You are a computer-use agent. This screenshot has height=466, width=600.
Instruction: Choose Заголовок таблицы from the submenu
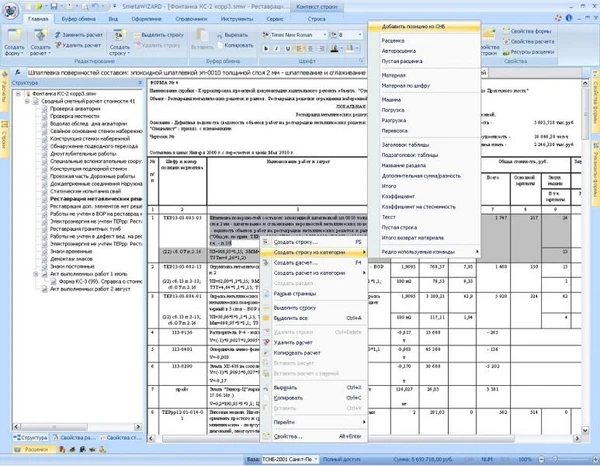(424, 145)
